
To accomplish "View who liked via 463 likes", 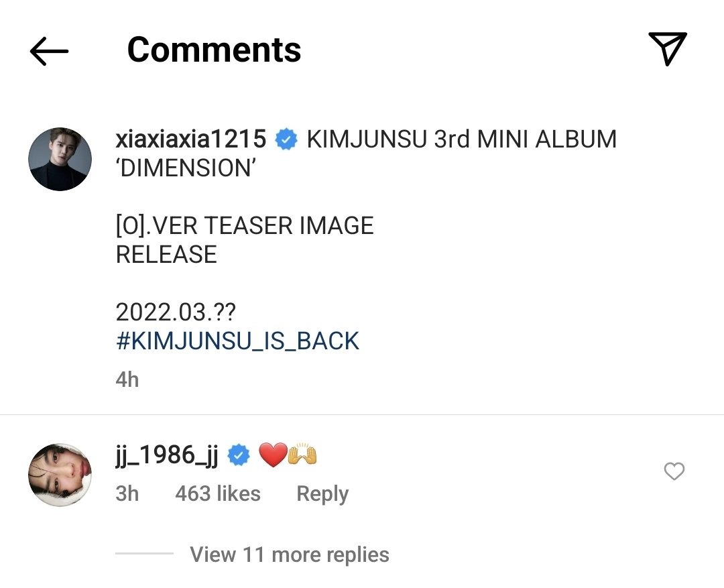I will (217, 493).
